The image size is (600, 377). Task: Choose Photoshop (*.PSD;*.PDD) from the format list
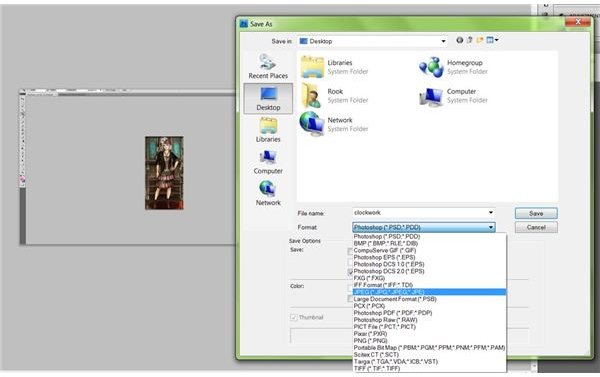[429, 237]
